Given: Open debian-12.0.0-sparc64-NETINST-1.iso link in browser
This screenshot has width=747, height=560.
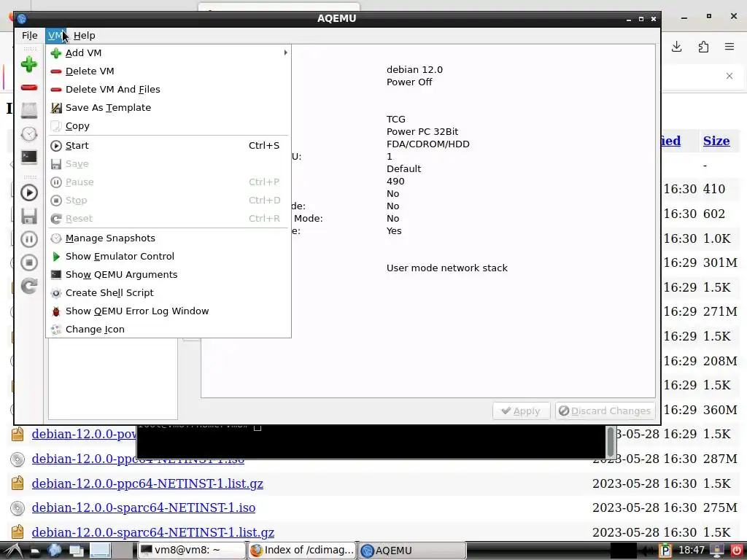Looking at the screenshot, I should coord(144,507).
